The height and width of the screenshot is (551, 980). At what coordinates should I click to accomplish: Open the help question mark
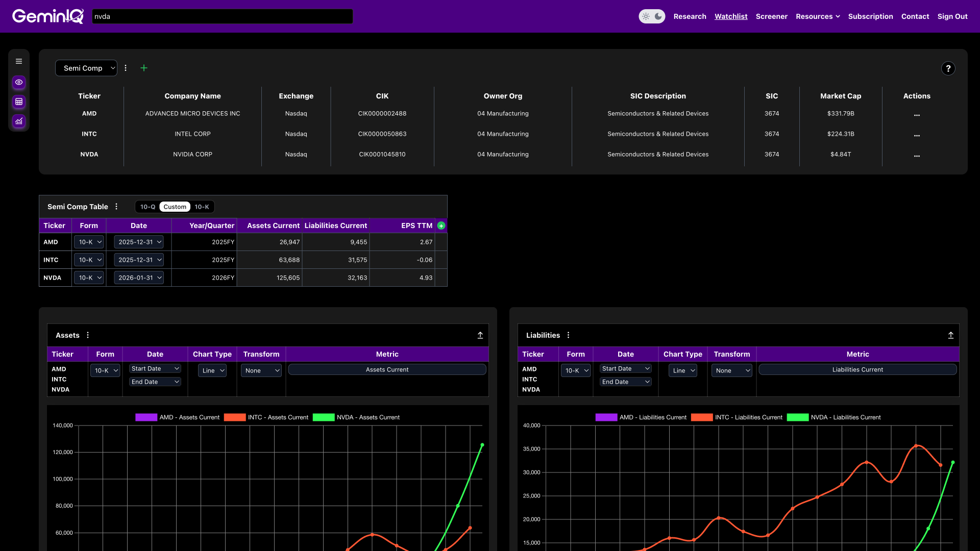point(948,68)
